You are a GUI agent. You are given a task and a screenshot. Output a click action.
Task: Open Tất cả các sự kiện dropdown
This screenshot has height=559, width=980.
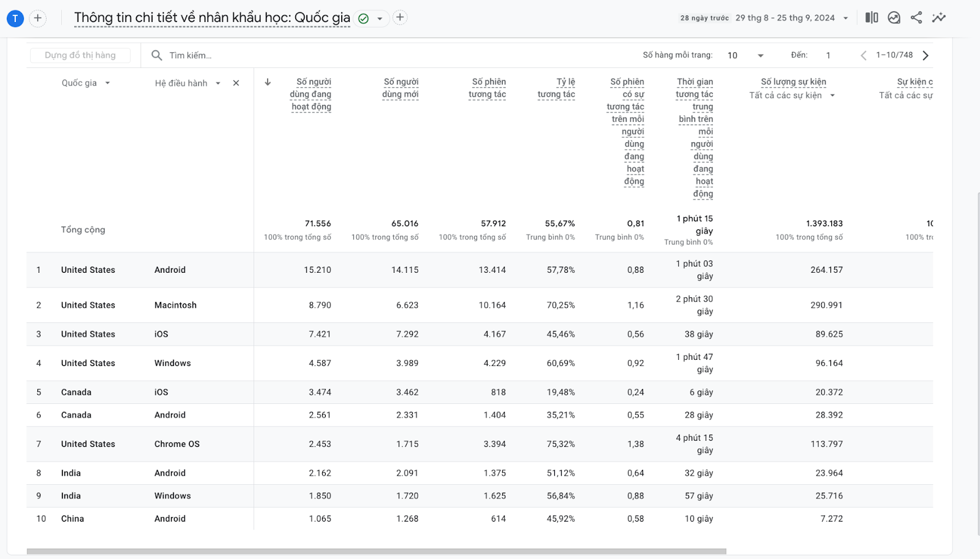(x=792, y=95)
